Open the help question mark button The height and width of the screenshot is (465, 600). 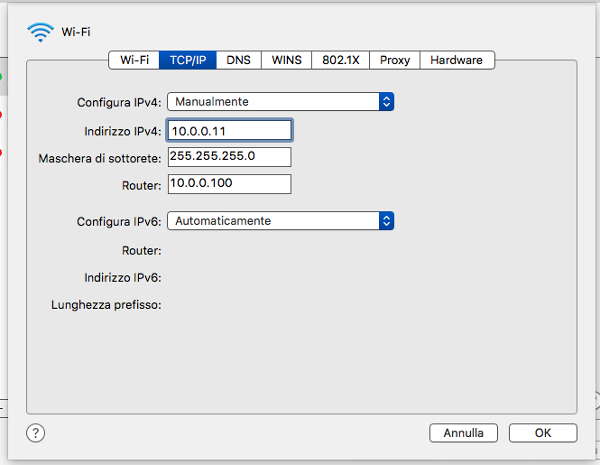[x=36, y=433]
